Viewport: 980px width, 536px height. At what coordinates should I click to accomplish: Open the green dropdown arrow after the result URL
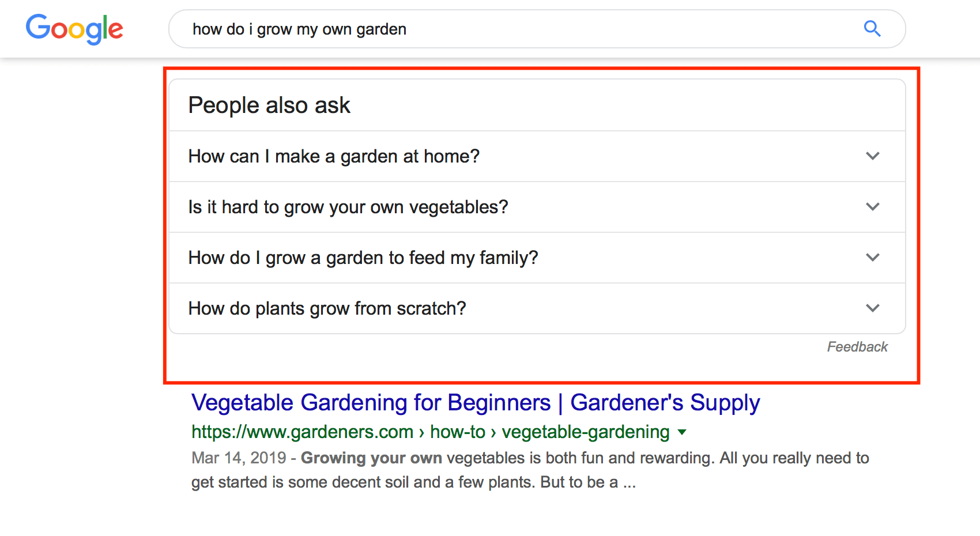[x=682, y=432]
